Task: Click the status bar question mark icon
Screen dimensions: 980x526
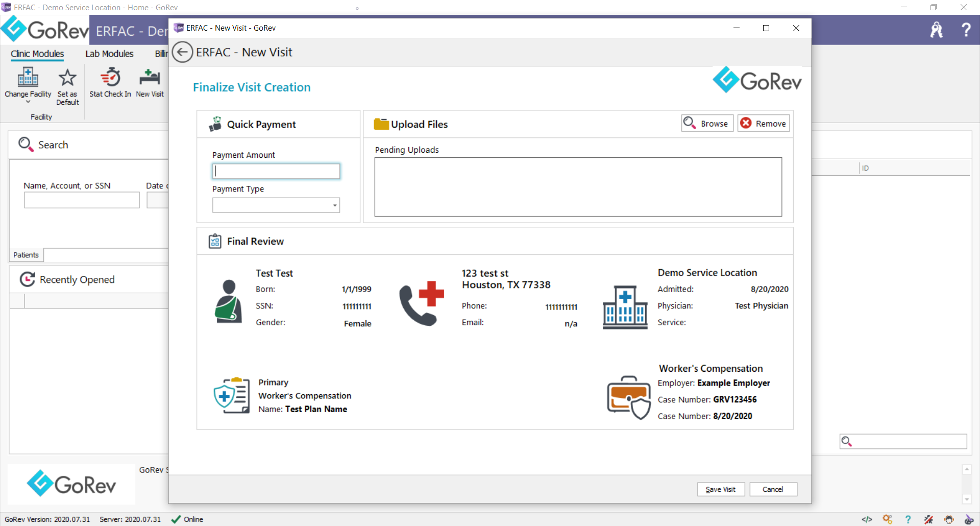Action: tap(908, 519)
